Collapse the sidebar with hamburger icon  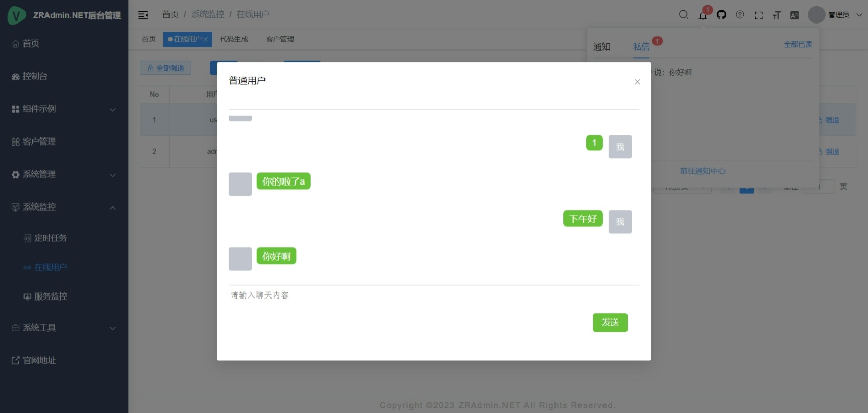coord(143,15)
